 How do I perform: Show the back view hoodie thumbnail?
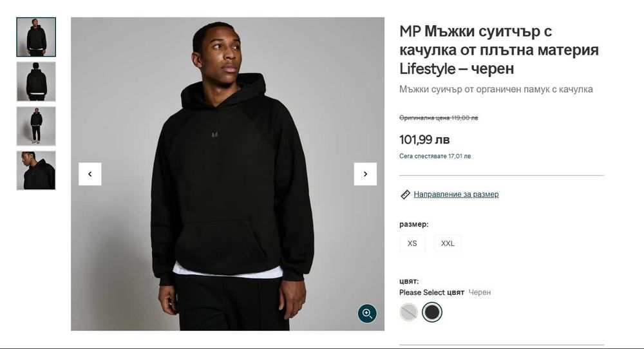36,82
